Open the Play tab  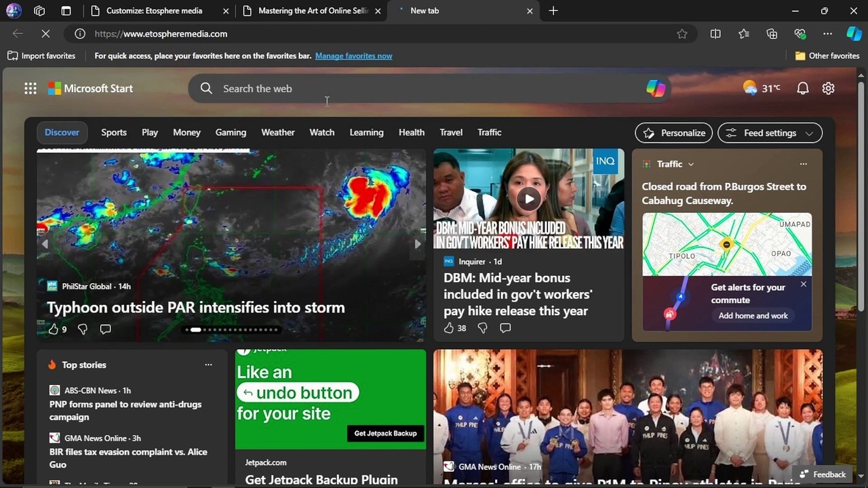150,132
